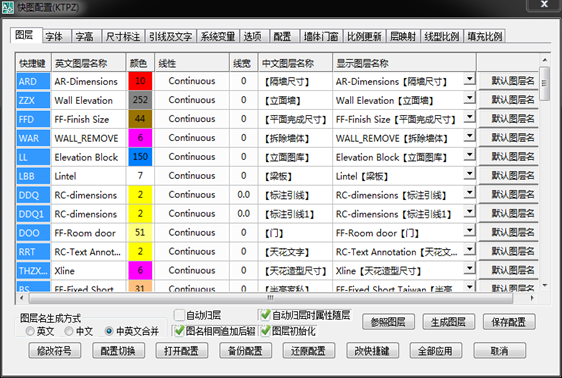Click the scroll-up arrow of layer list

pyautogui.click(x=544, y=60)
